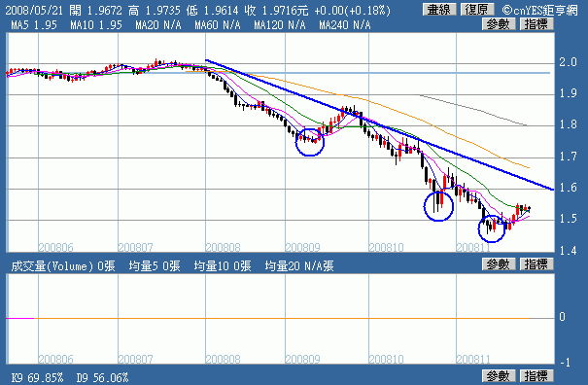Open 參數 settings for the K9 D9 panel
The width and height of the screenshot is (588, 385).
point(499,375)
